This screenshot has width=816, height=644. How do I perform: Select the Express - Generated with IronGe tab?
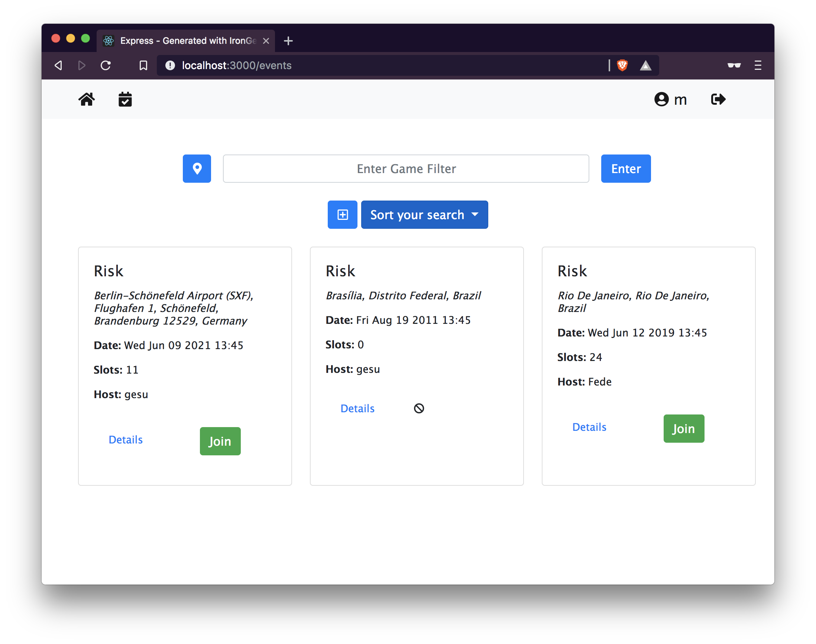[186, 41]
